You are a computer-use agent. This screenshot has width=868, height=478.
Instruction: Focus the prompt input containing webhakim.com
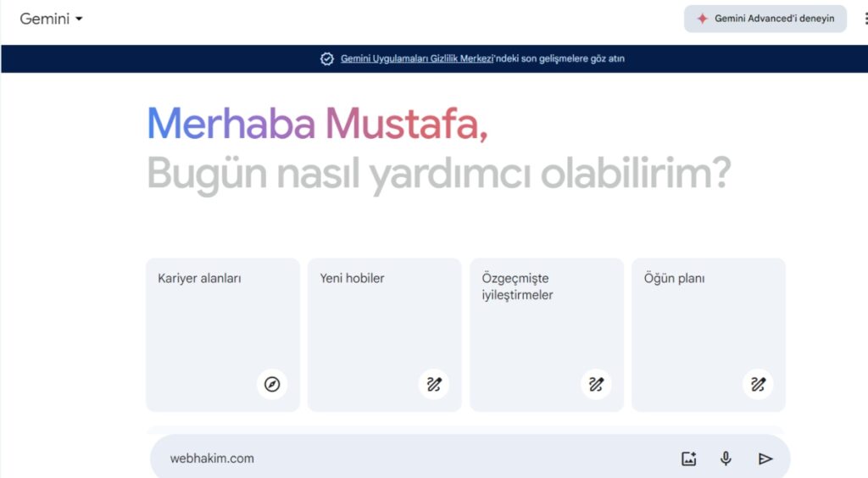tap(407, 459)
